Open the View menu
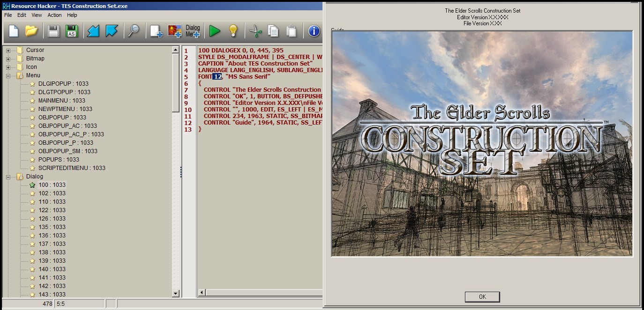The width and height of the screenshot is (644, 310). [x=37, y=15]
